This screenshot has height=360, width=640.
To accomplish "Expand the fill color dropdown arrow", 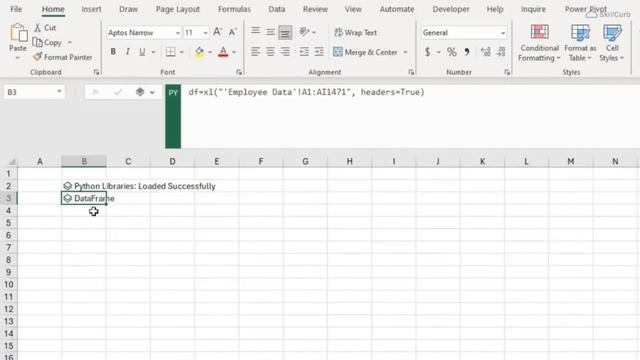I will click(210, 52).
